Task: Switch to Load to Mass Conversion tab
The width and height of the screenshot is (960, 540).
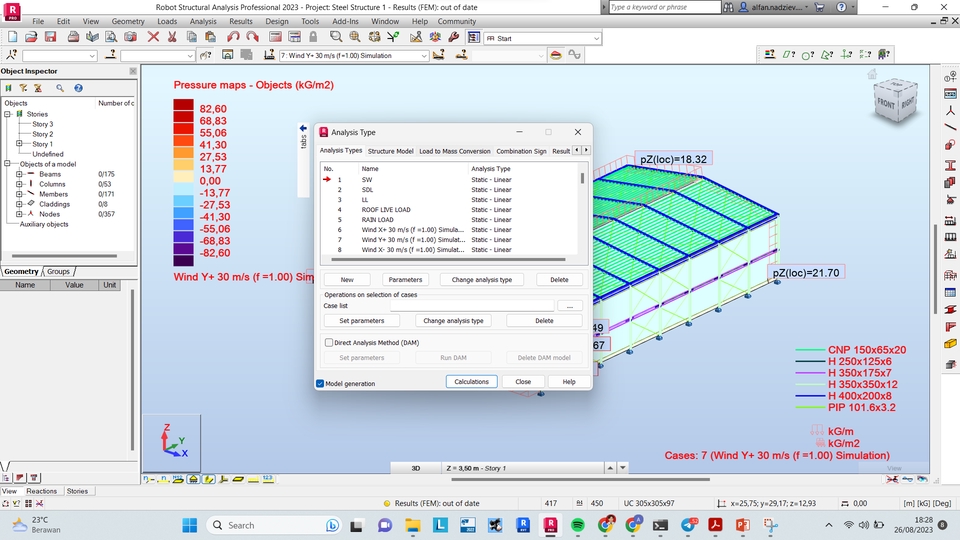Action: tap(454, 151)
